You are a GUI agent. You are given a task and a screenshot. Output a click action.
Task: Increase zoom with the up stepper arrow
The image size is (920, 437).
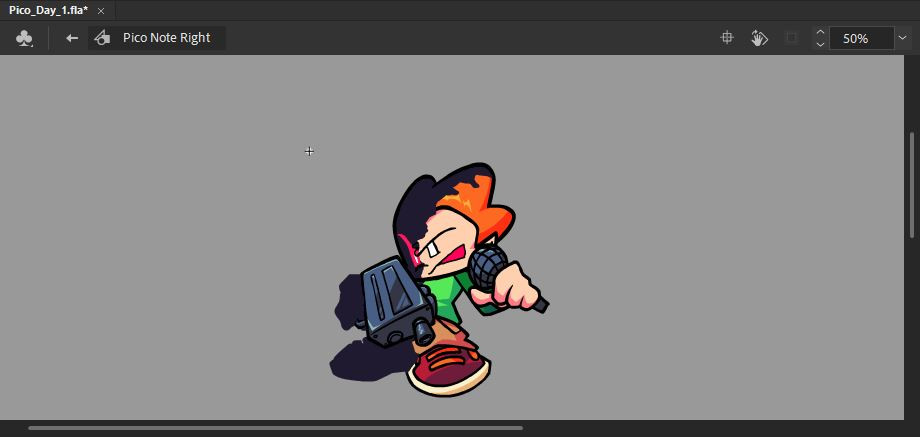(x=820, y=33)
